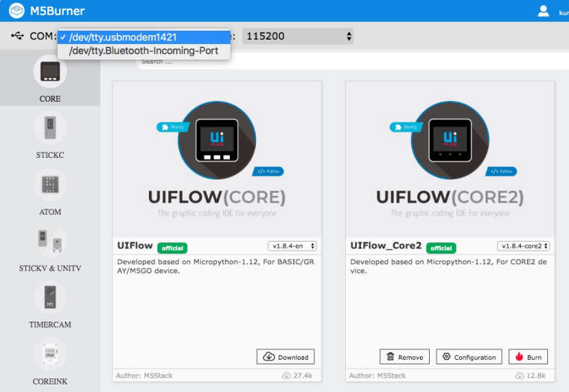Click the STICKC label in the sidebar
Viewport: 569px width, 392px height.
[x=50, y=155]
